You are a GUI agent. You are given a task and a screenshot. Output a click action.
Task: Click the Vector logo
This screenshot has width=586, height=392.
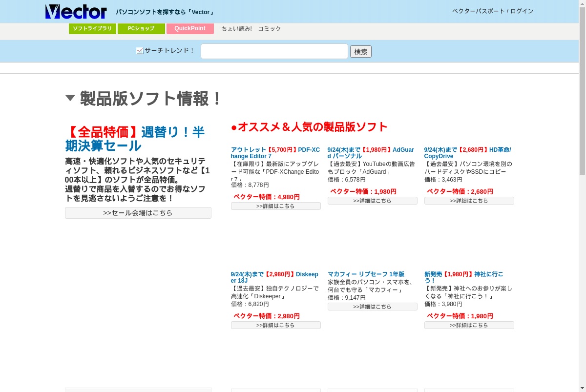pos(76,12)
